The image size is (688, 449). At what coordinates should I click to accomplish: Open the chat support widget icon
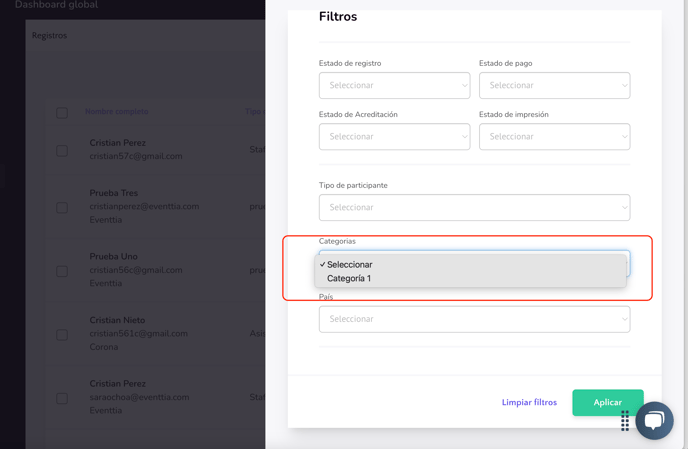click(x=654, y=420)
